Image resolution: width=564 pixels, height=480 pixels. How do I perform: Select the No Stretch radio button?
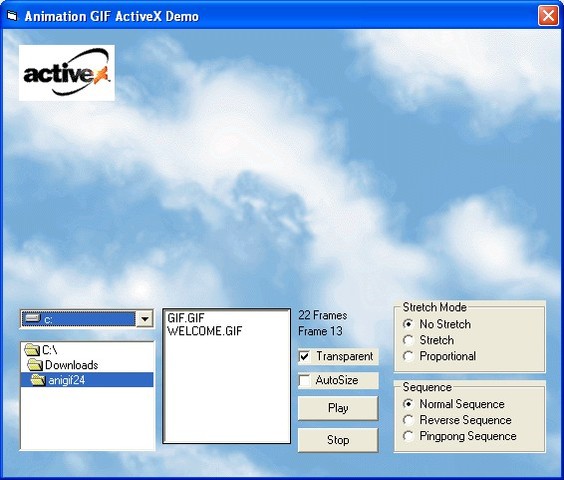point(408,324)
